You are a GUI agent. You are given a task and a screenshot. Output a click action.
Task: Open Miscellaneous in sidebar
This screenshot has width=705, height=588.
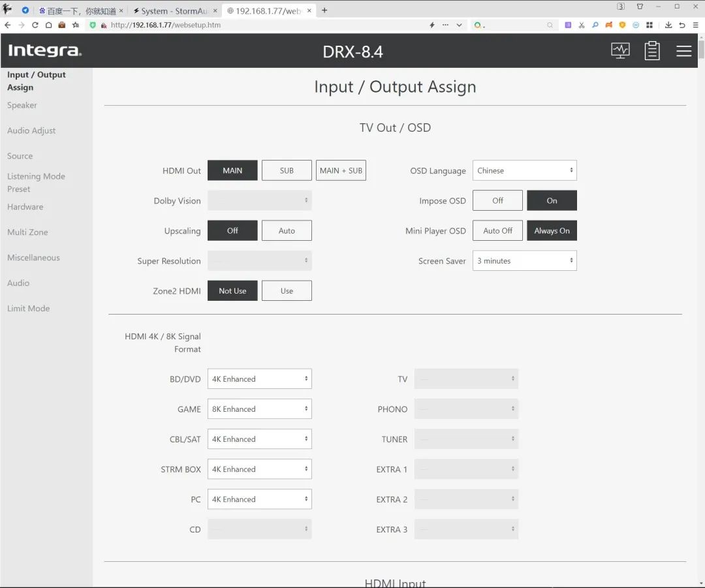[x=33, y=258]
